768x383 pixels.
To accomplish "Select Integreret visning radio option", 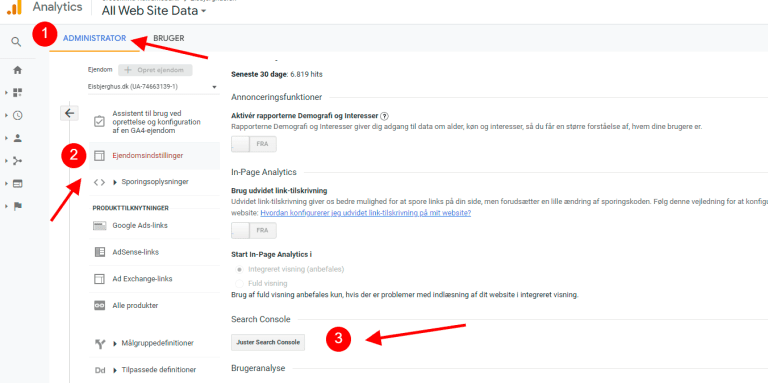I will click(x=239, y=269).
